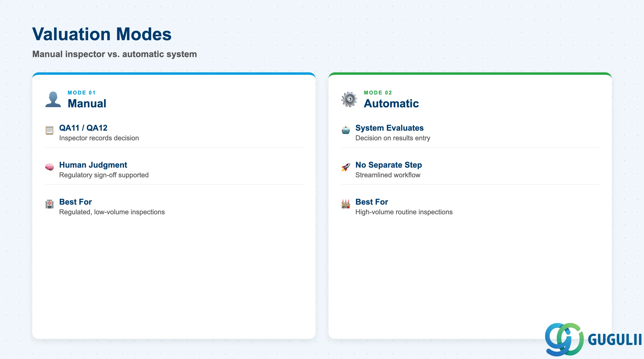Click the robot icon beside System Evaluates
644x359 pixels.
346,130
